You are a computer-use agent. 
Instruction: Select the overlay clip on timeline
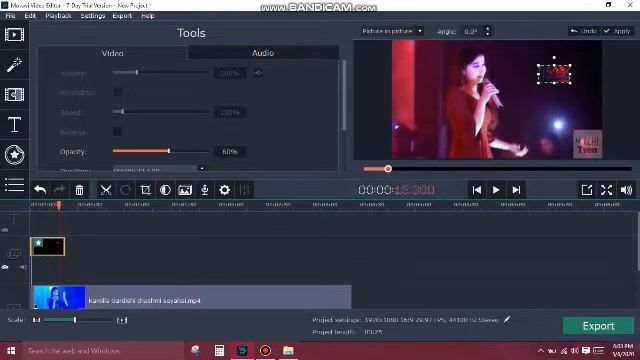(48, 247)
